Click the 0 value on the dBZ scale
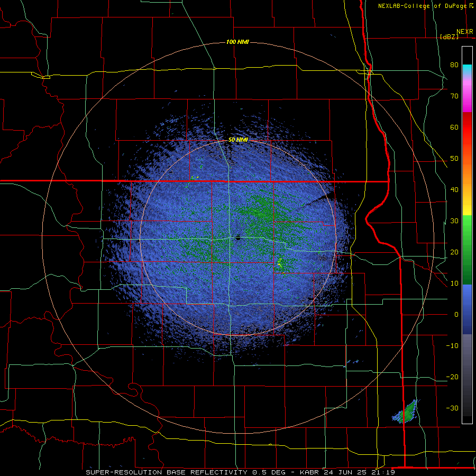 [456, 315]
